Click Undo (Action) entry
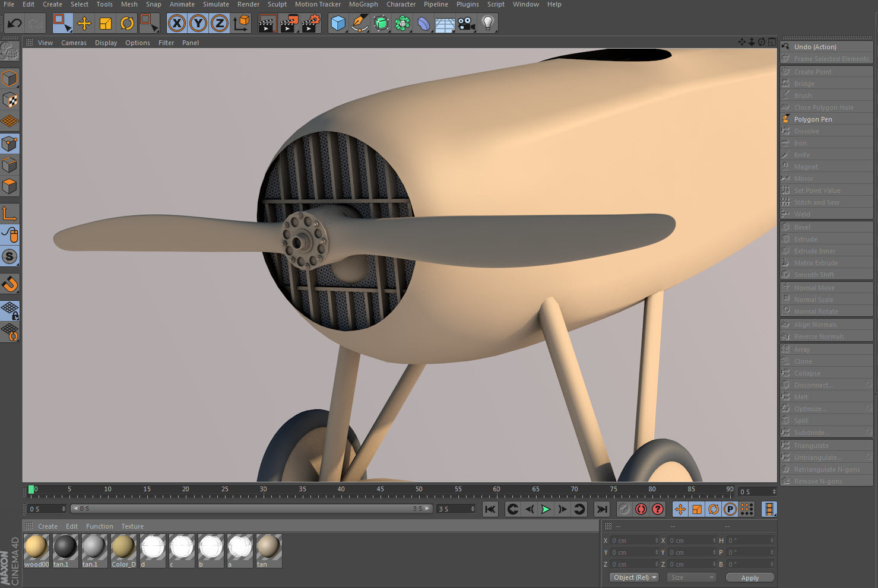Image resolution: width=878 pixels, height=588 pixels. pyautogui.click(x=826, y=47)
